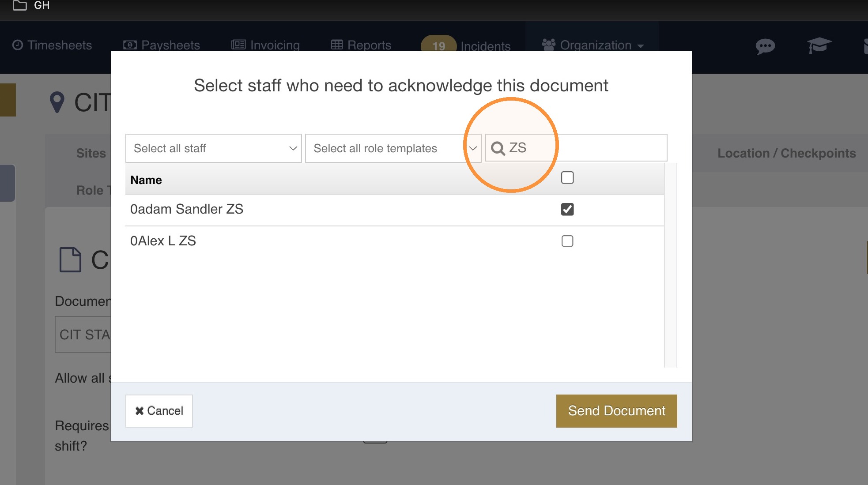
Task: Click the Send Document button
Action: click(616, 411)
